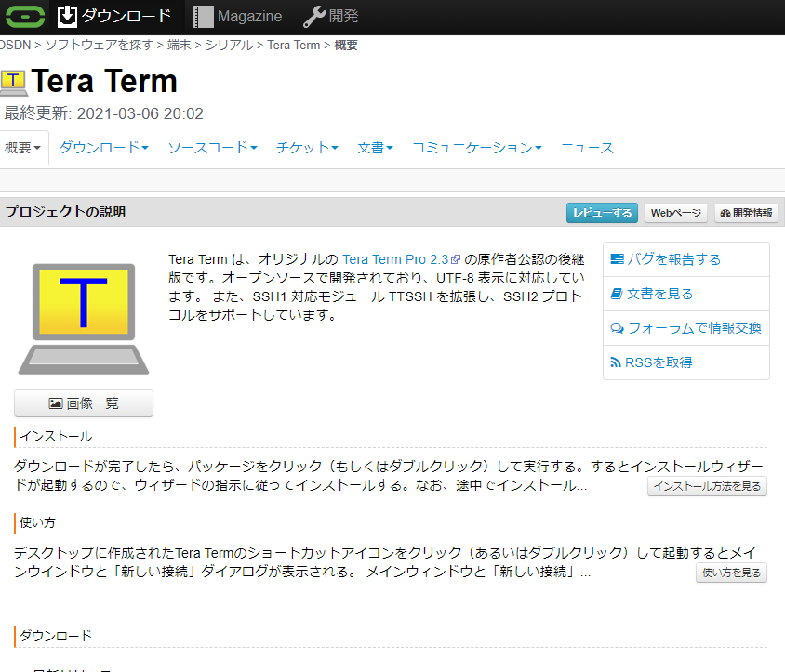Click the バグを報告する list icon
This screenshot has width=785, height=672.
[618, 258]
